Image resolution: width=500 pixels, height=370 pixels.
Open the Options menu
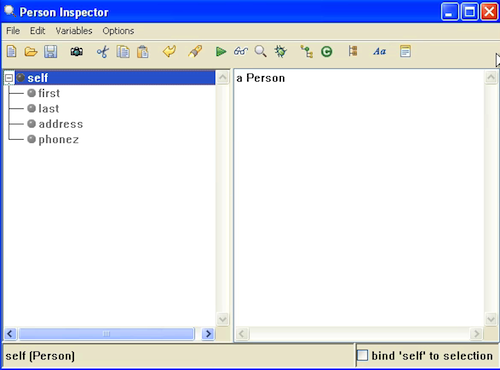tap(118, 31)
